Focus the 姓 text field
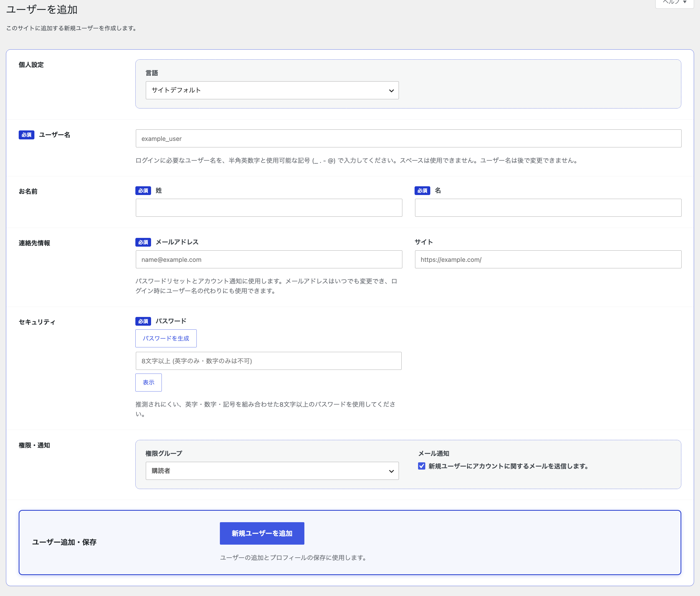700x596 pixels. (269, 208)
